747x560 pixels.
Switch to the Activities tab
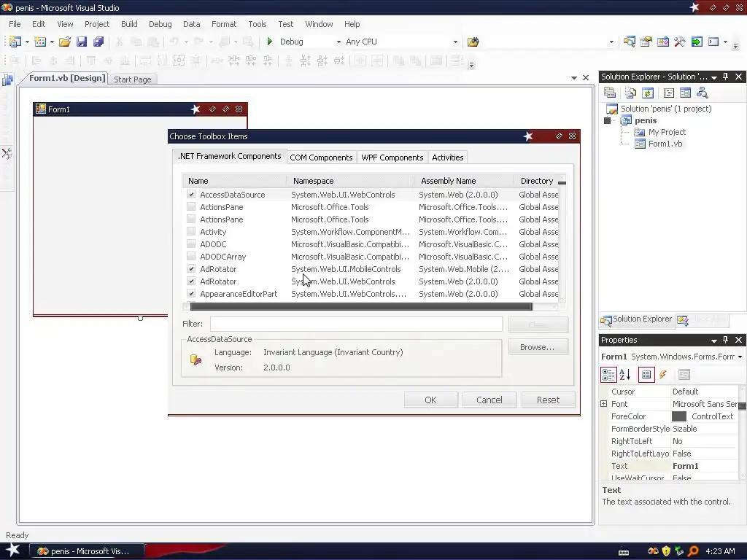click(x=447, y=157)
